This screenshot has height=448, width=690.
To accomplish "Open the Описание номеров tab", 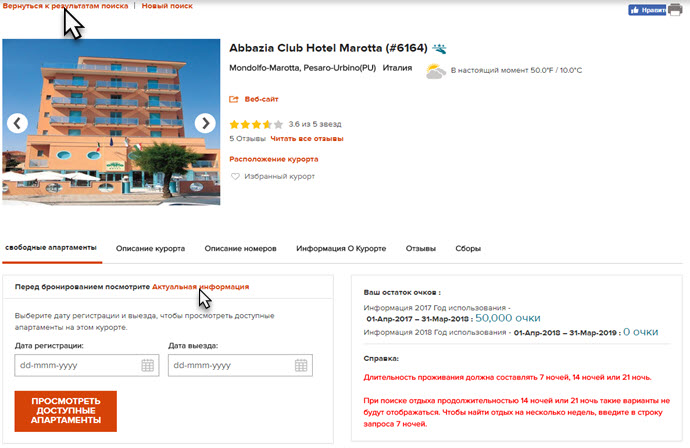I will 240,249.
